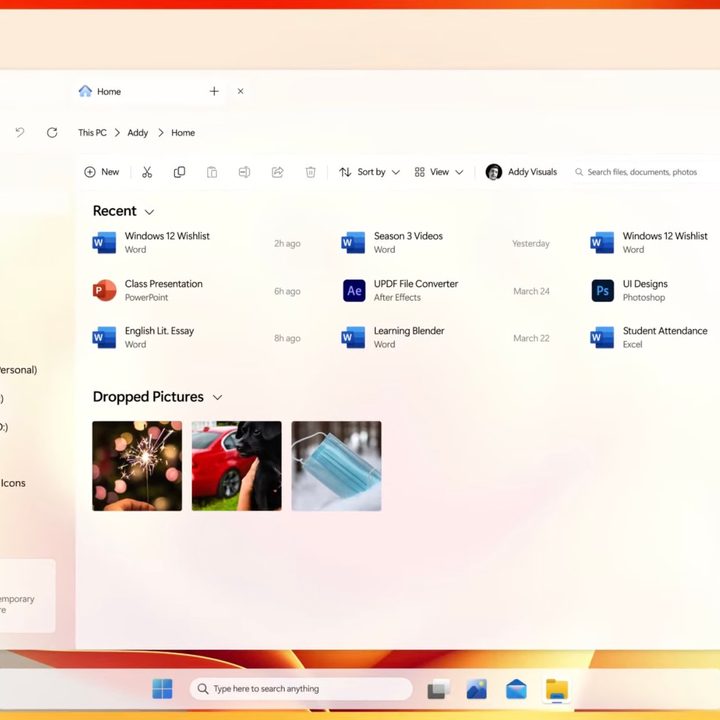This screenshot has height=720, width=720.
Task: Click the New button in toolbar
Action: pyautogui.click(x=101, y=172)
